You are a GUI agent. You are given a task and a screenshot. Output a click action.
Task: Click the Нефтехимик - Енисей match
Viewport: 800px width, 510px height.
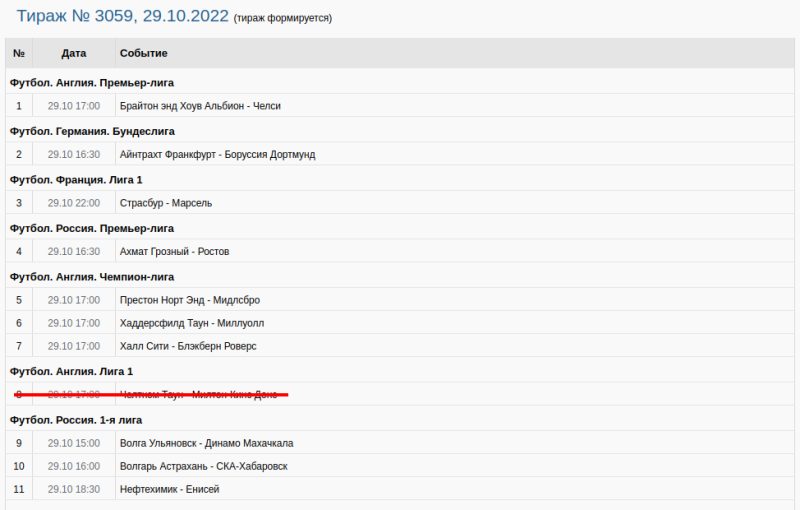pos(169,489)
